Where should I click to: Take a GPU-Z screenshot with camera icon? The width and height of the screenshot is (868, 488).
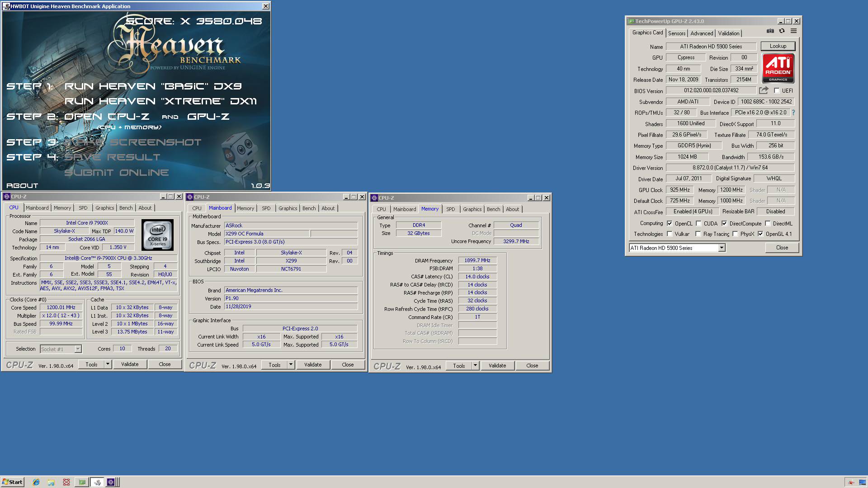click(770, 31)
